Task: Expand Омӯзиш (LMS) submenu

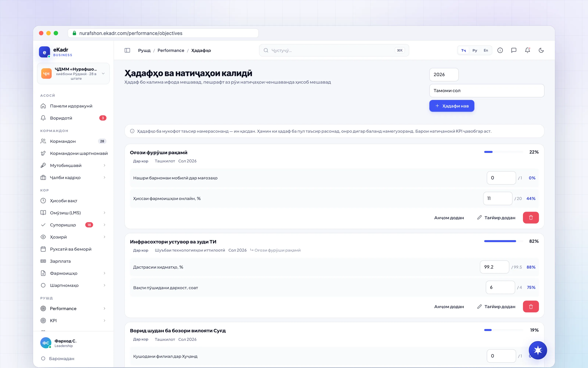Action: click(105, 213)
